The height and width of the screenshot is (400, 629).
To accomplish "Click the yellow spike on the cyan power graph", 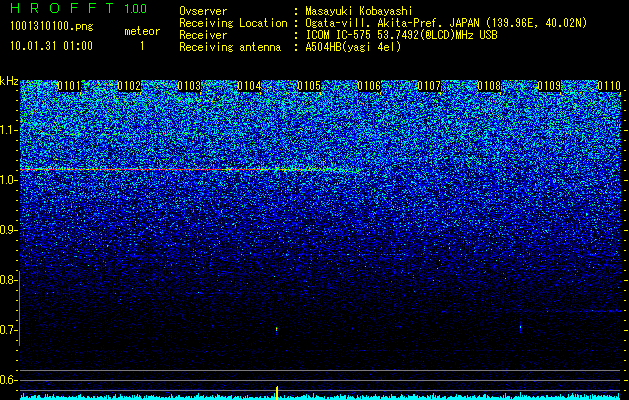I will coord(277,393).
